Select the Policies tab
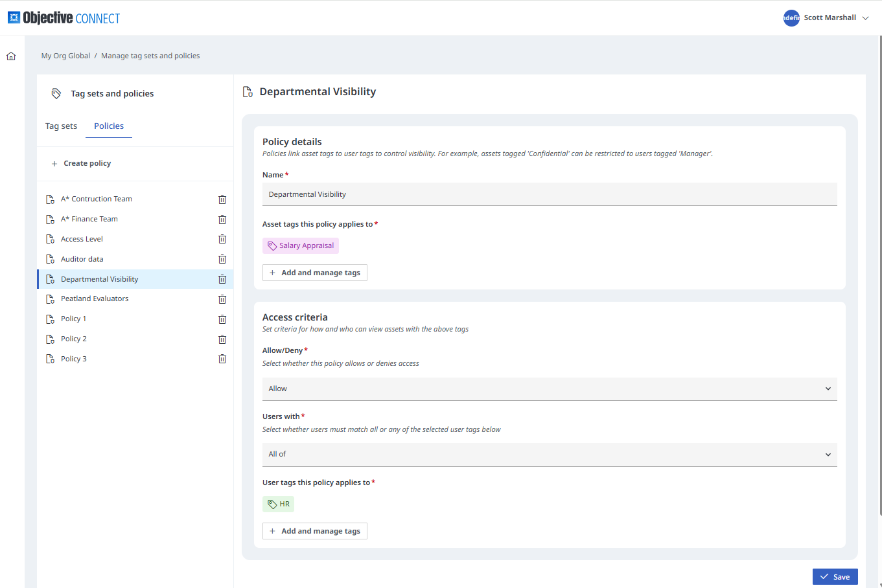The height and width of the screenshot is (588, 882). point(109,126)
